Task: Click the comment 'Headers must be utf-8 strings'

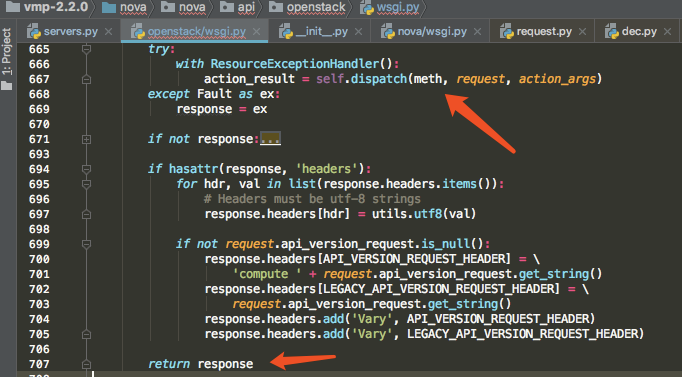Action: click(312, 199)
